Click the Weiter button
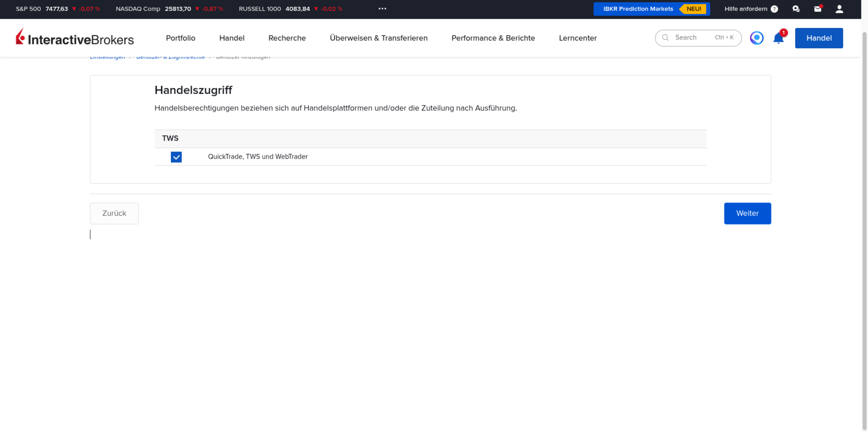 747,213
